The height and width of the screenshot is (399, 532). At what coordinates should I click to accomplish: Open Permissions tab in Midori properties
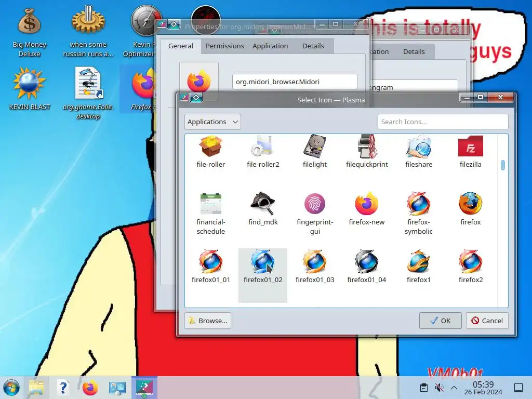(224, 46)
